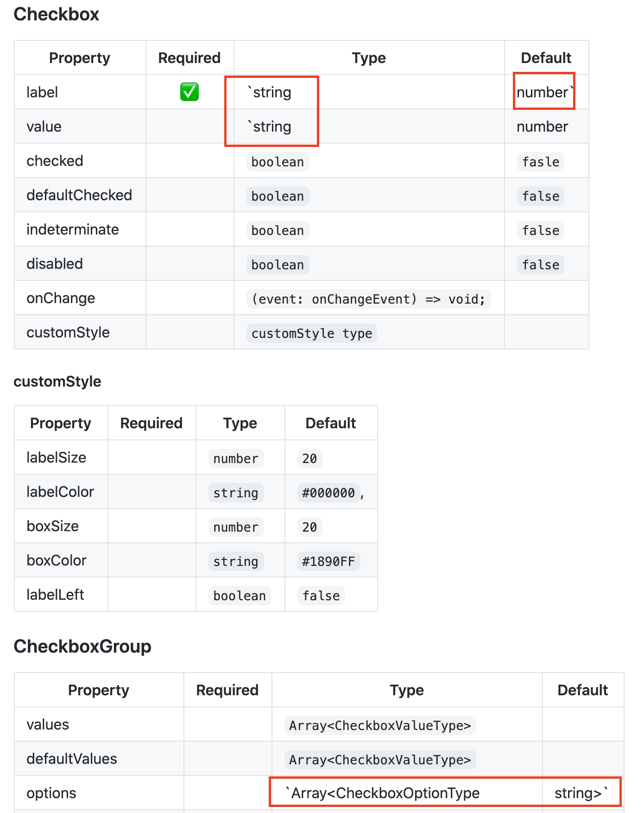Screen dimensions: 644x813
Task: Click the "`Array<CheckboxOptionType" type text
Action: pos(382,793)
